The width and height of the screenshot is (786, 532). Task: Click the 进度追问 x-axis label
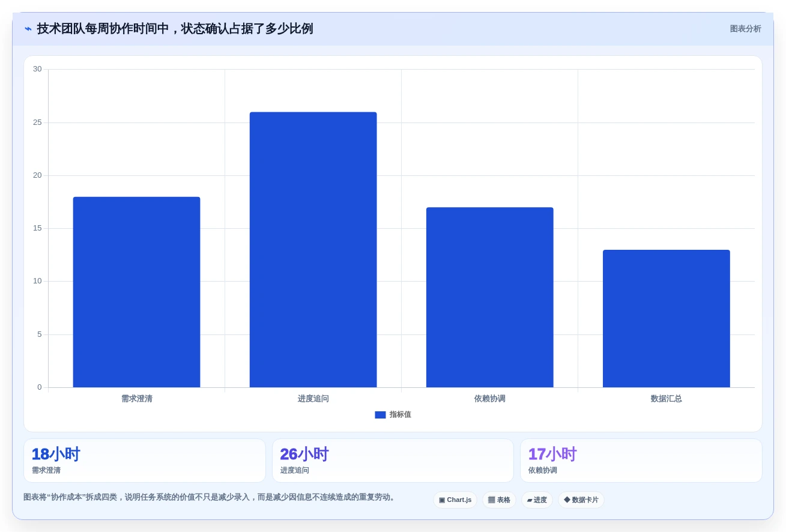click(313, 399)
